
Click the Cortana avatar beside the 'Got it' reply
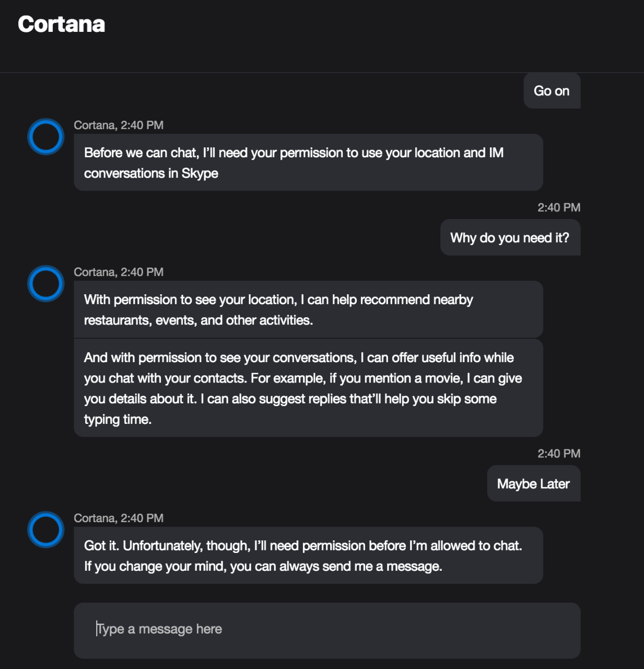[46, 529]
